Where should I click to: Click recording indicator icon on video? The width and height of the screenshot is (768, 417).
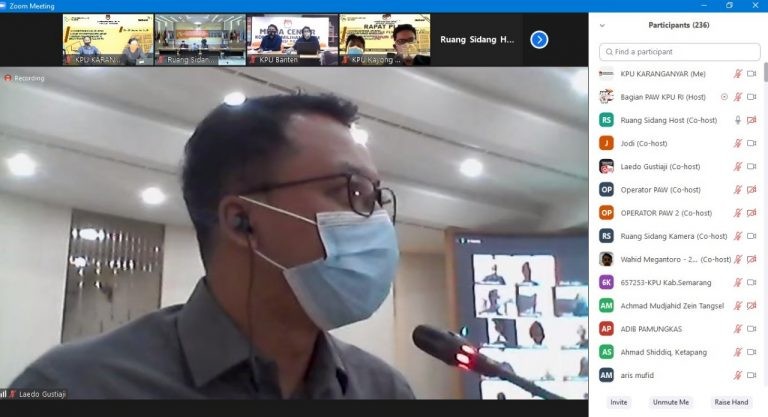click(x=8, y=77)
